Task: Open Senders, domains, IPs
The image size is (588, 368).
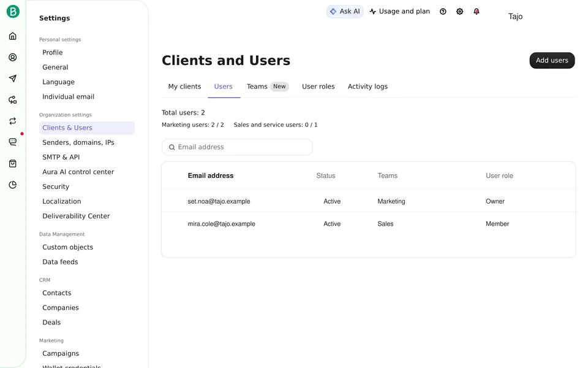Action: coord(78,142)
